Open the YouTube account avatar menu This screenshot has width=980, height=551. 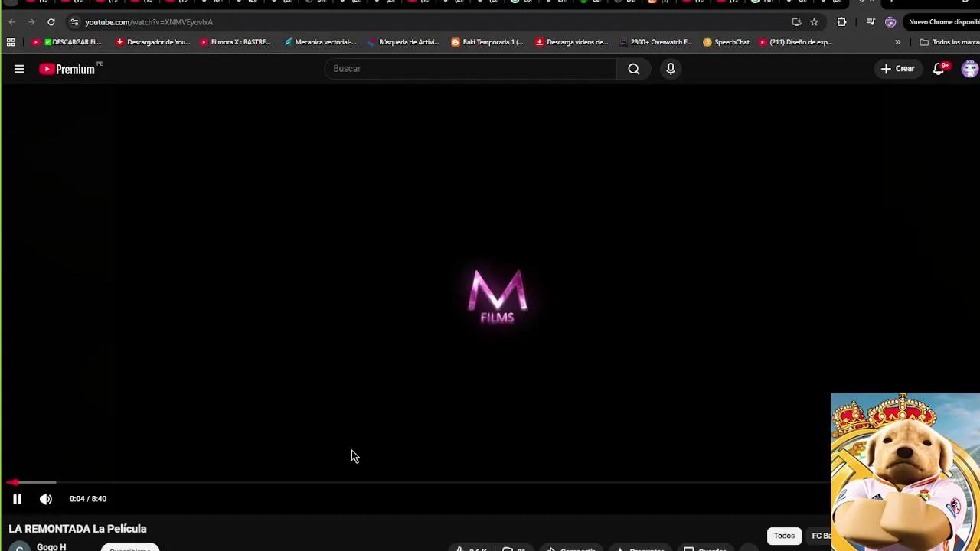click(970, 69)
